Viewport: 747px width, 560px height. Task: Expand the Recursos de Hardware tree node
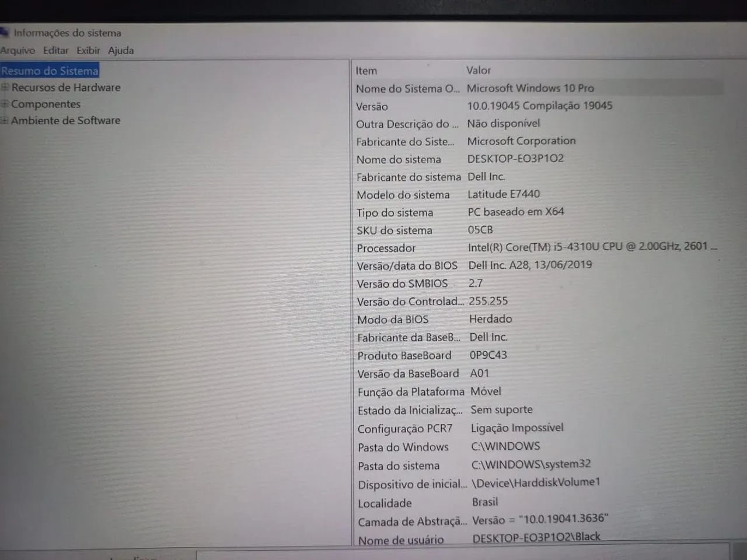point(5,87)
